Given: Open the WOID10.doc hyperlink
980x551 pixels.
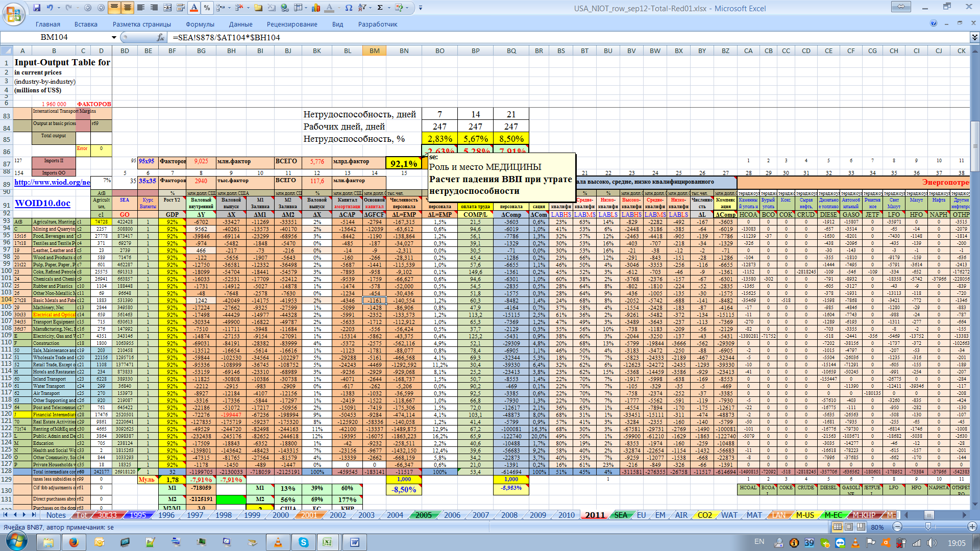Looking at the screenshot, I should [x=42, y=203].
